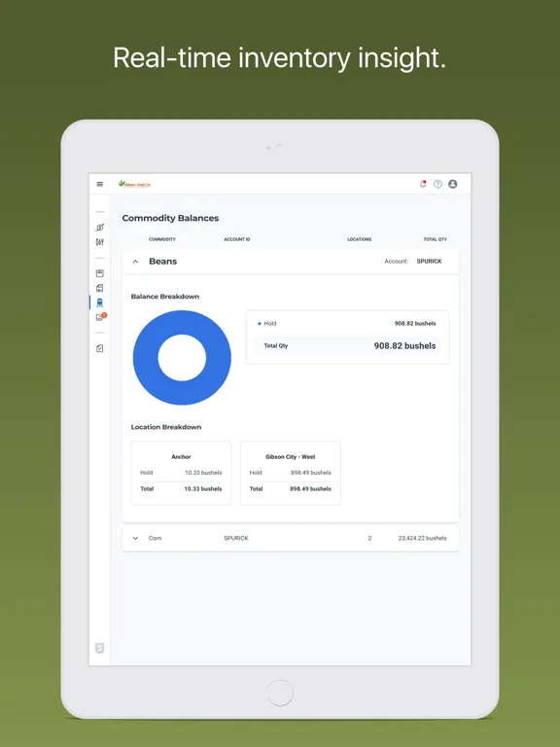Click the SPURICK account in Corn row

tap(236, 538)
